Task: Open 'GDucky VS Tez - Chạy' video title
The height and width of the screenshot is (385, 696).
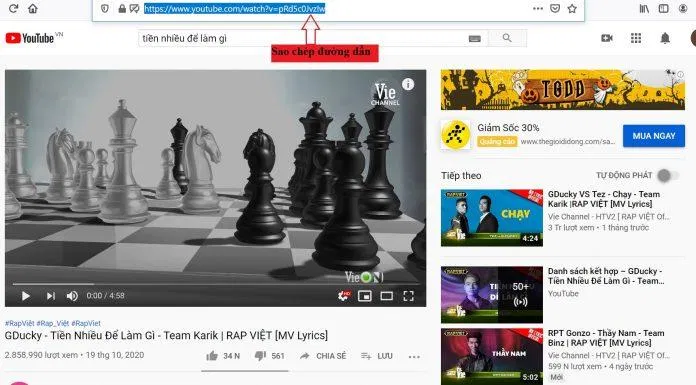Action: click(x=604, y=199)
